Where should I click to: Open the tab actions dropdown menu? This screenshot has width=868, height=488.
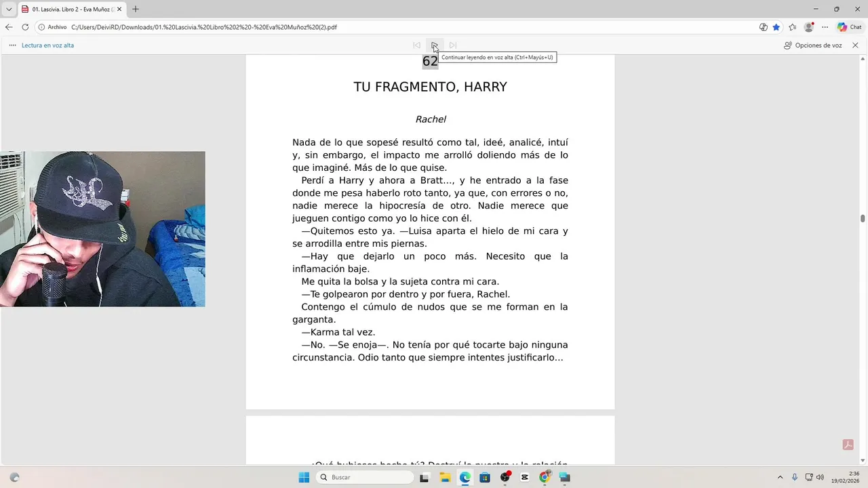click(9, 9)
